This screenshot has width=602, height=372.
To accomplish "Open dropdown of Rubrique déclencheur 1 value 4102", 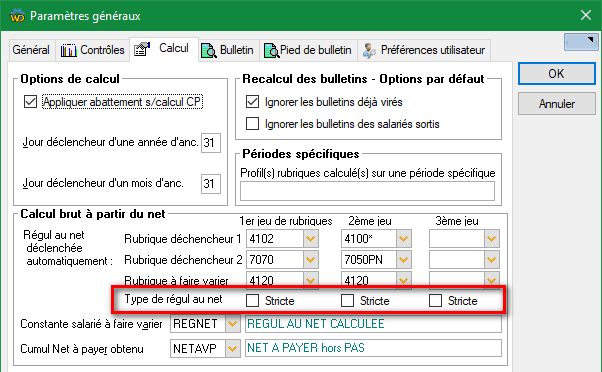I will tap(311, 239).
